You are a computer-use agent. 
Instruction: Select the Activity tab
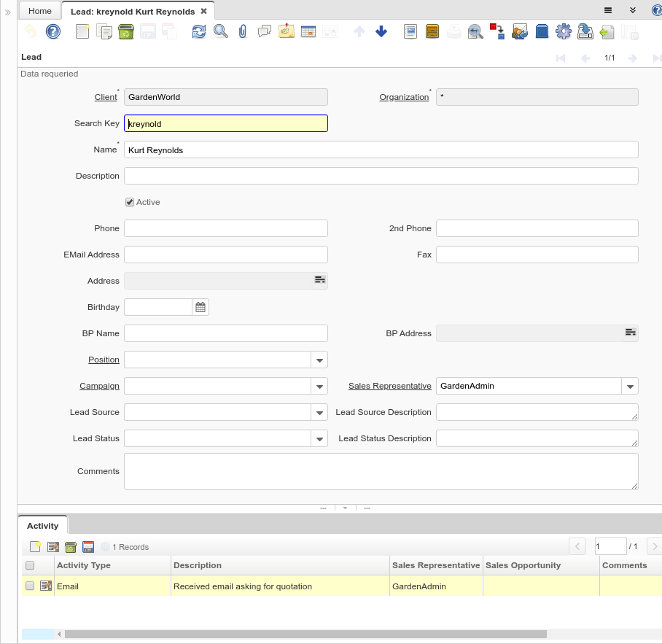click(x=42, y=526)
